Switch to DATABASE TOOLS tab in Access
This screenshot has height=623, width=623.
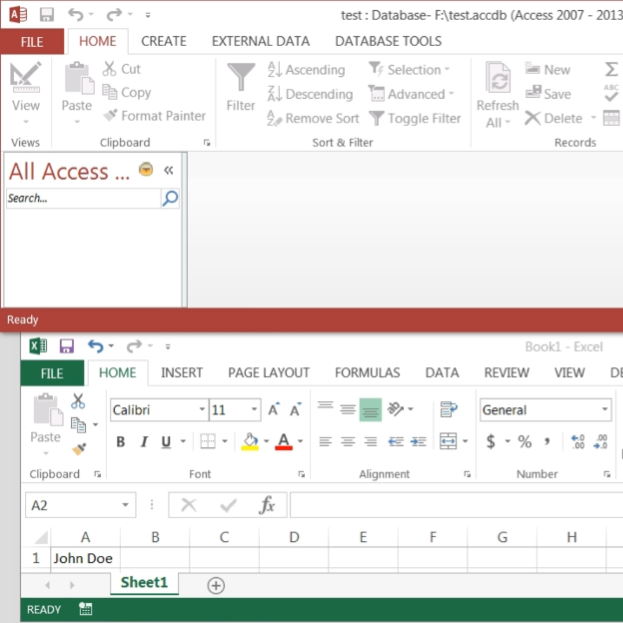(388, 41)
